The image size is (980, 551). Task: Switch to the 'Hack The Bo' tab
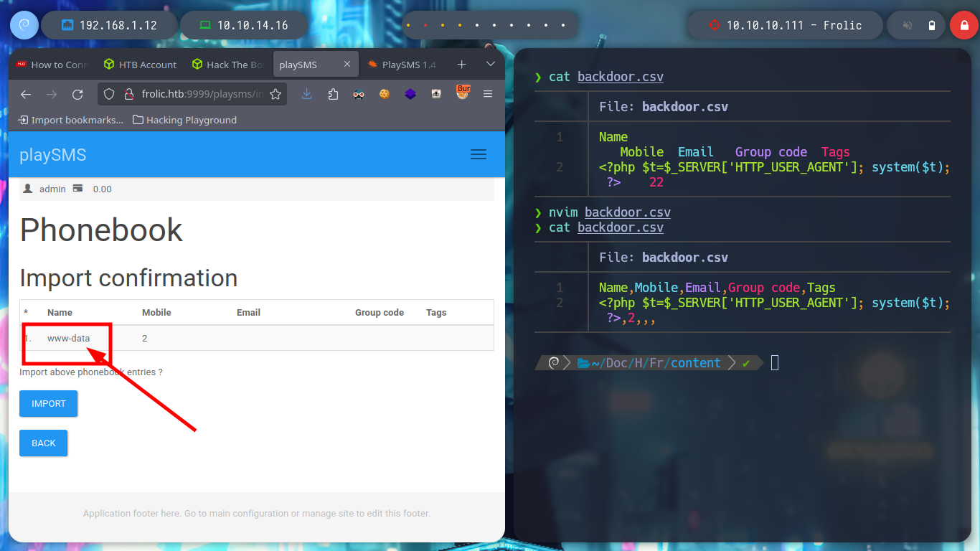[227, 65]
